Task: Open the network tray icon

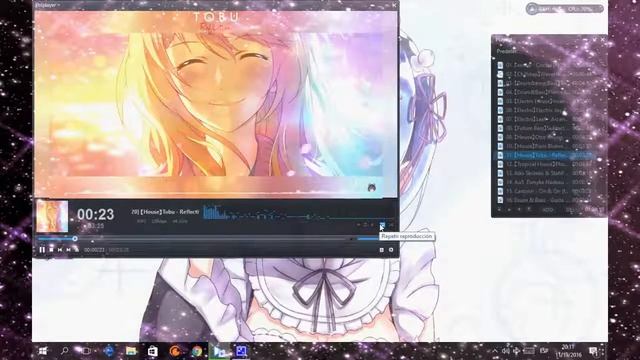Action: point(516,351)
